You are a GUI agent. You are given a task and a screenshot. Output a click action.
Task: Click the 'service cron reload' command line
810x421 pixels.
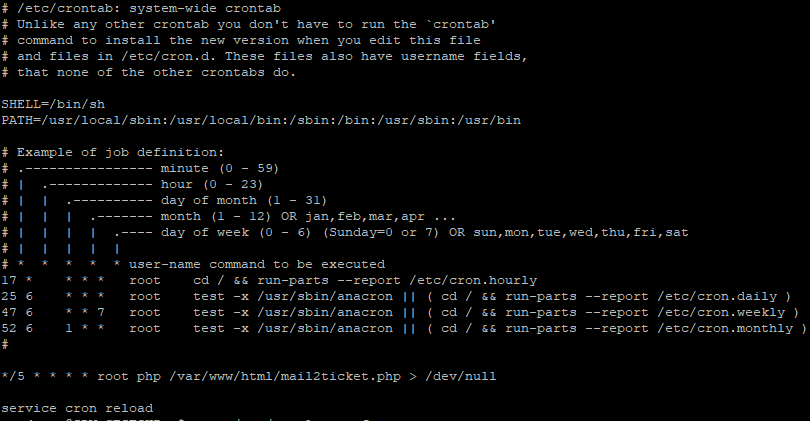click(x=77, y=408)
